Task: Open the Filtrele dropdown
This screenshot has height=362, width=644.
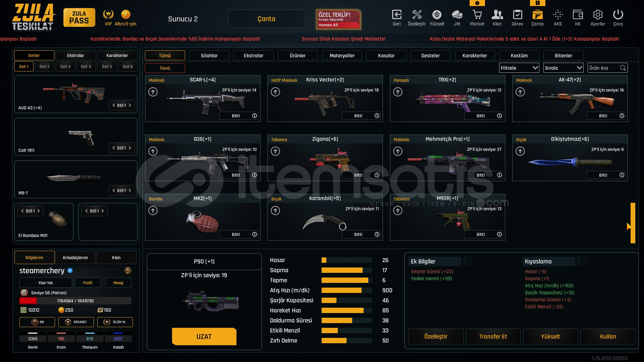Action: [519, 68]
